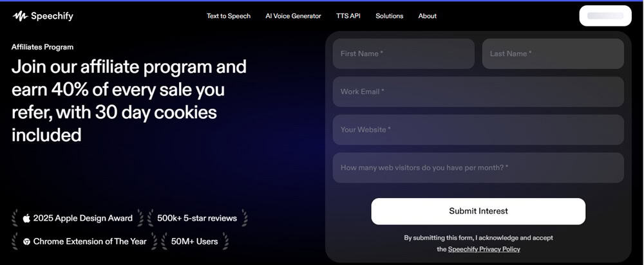
Task: Click the Speechify waveform logo icon
Action: coord(20,16)
